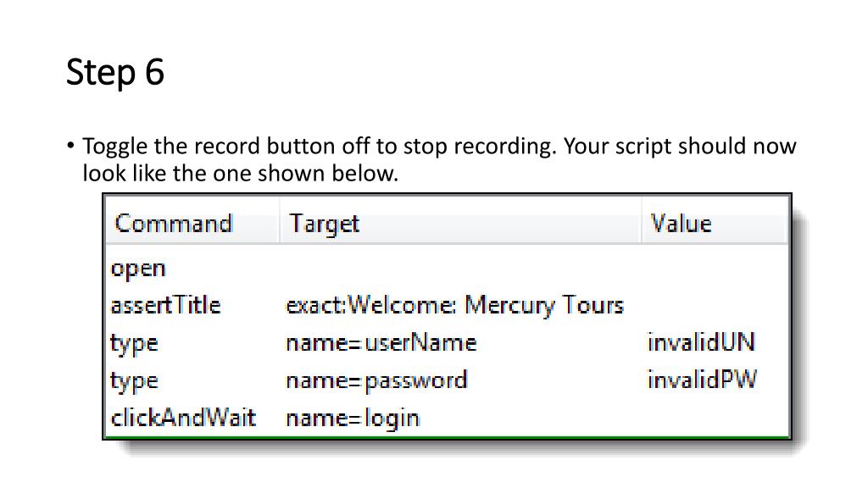
Task: Select the assertTitle command cell
Action: [164, 305]
